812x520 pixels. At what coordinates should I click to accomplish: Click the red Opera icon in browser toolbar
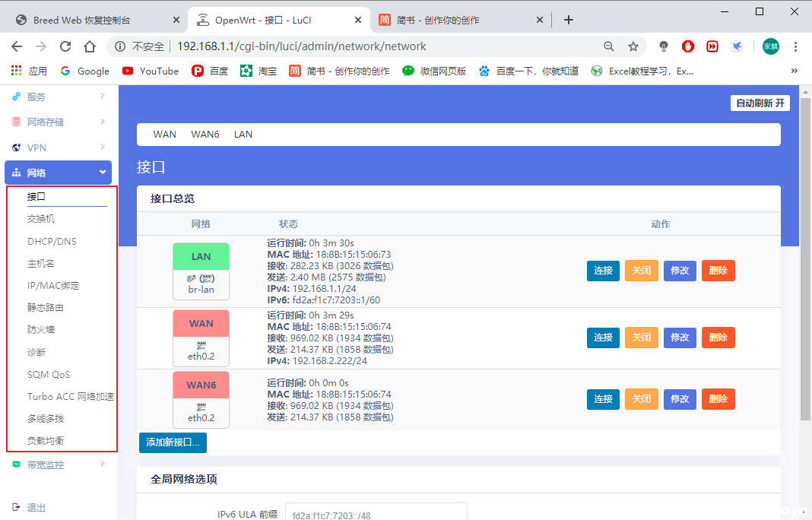[687, 46]
